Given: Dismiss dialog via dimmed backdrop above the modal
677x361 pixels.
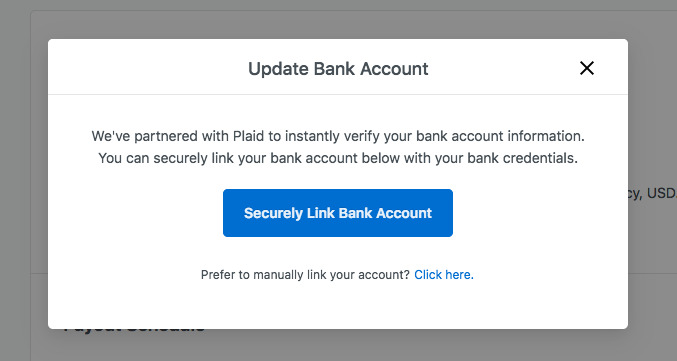Looking at the screenshot, I should pyautogui.click(x=338, y=19).
